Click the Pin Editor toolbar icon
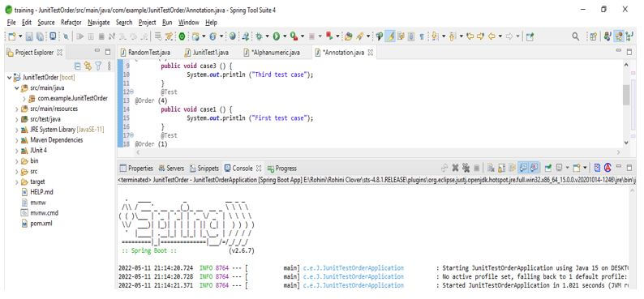The width and height of the screenshot is (644, 299). [x=530, y=36]
